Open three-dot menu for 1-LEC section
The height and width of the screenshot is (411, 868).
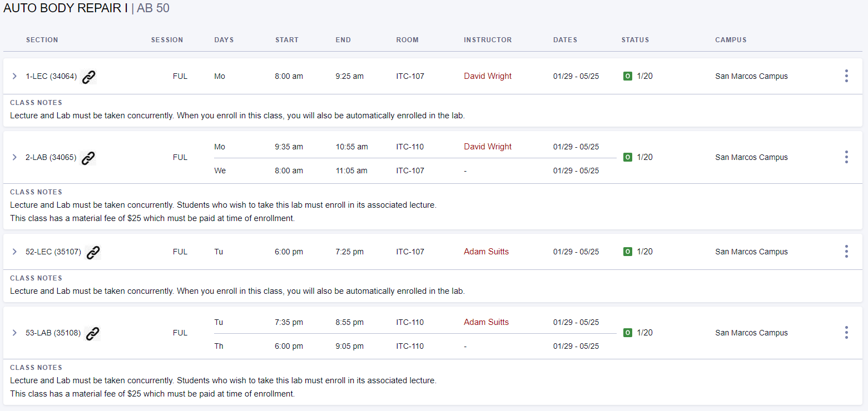coord(846,76)
